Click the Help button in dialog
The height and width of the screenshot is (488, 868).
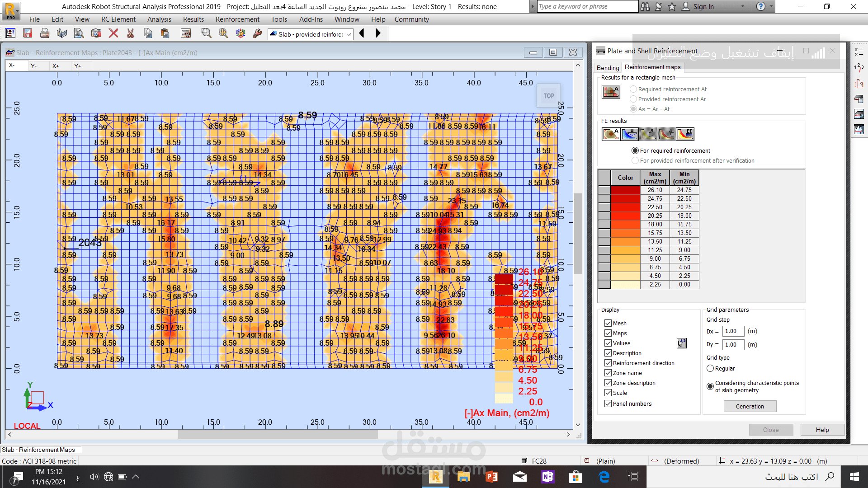tap(822, 430)
